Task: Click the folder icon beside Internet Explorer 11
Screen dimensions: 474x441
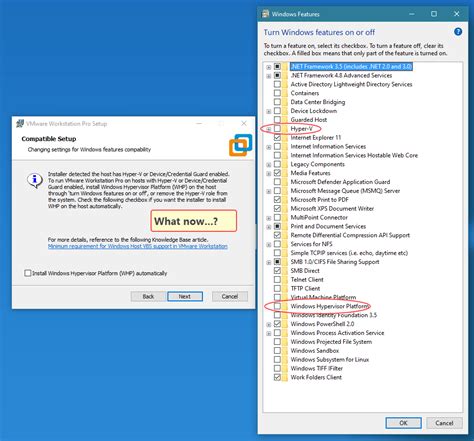Action: (285, 138)
